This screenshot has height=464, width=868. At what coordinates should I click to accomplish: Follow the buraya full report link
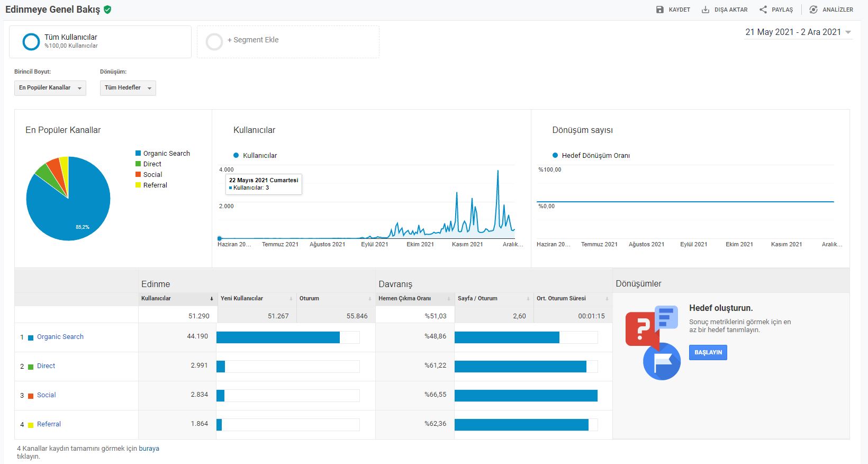(x=149, y=449)
